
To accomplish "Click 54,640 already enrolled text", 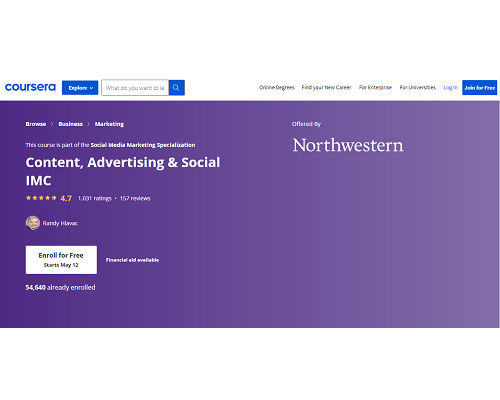I will coord(60,287).
